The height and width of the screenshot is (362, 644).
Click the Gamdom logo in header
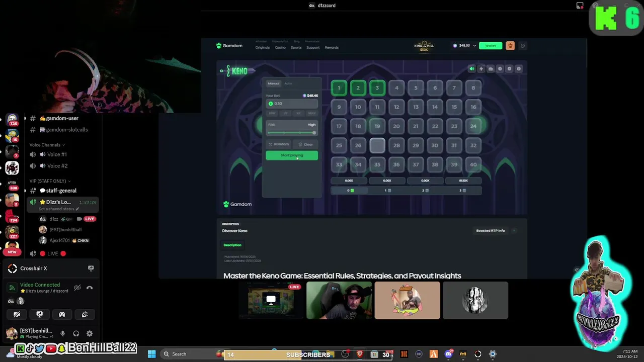coord(229,46)
